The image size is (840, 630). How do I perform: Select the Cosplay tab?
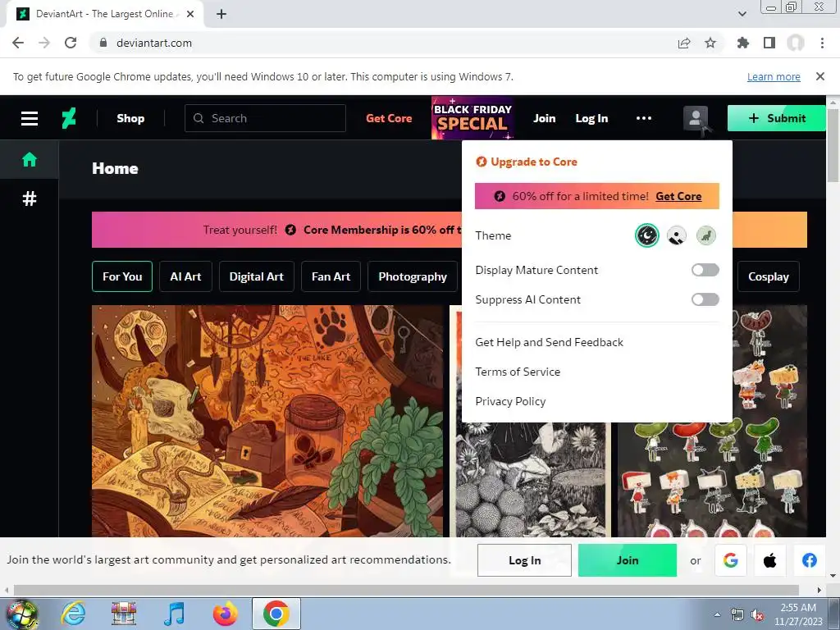tap(768, 276)
